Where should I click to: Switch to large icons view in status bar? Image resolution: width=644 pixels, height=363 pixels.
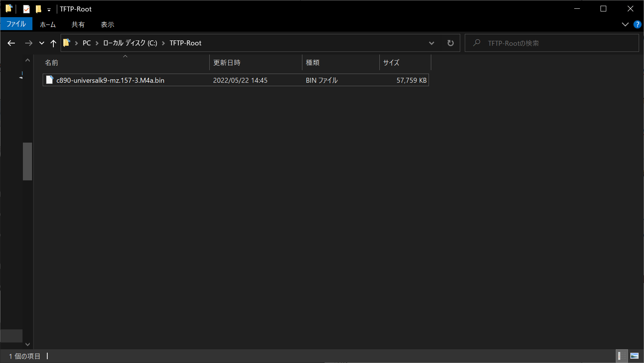click(x=634, y=356)
